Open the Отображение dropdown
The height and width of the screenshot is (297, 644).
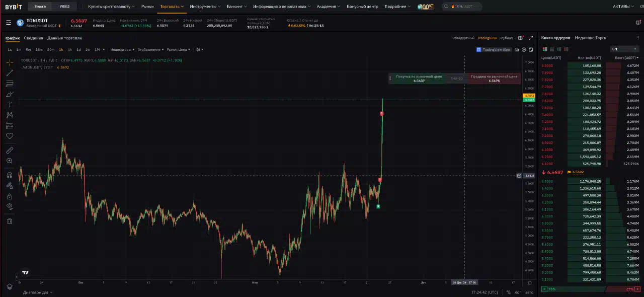pyautogui.click(x=151, y=49)
